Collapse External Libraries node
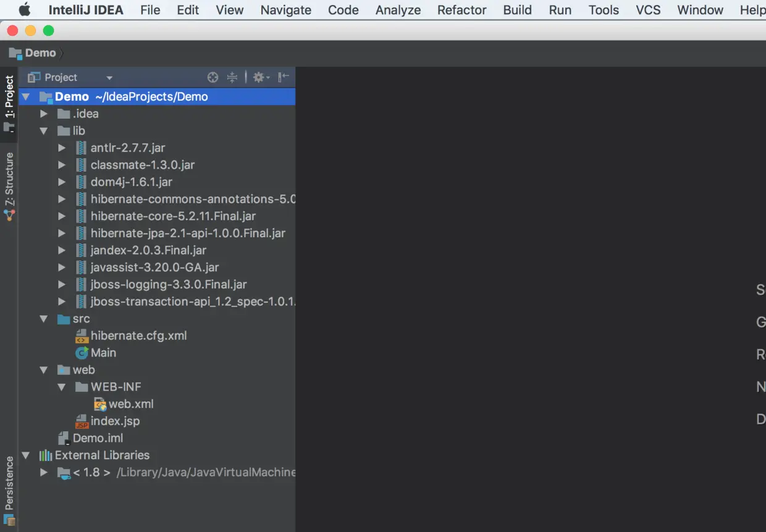The width and height of the screenshot is (766, 532). 26,455
